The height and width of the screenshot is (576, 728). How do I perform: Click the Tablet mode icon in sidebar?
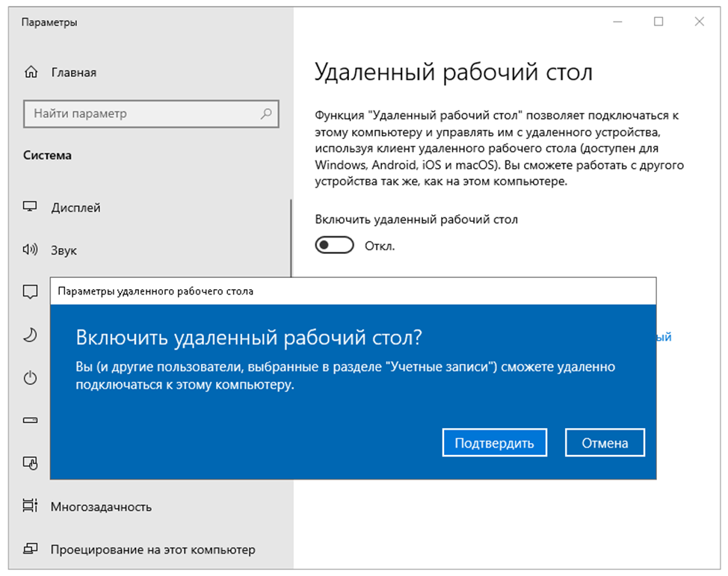pyautogui.click(x=31, y=463)
